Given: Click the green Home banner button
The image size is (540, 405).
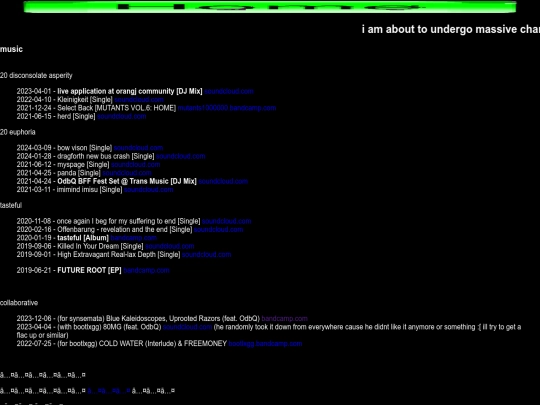Looking at the screenshot, I should pos(270,7).
